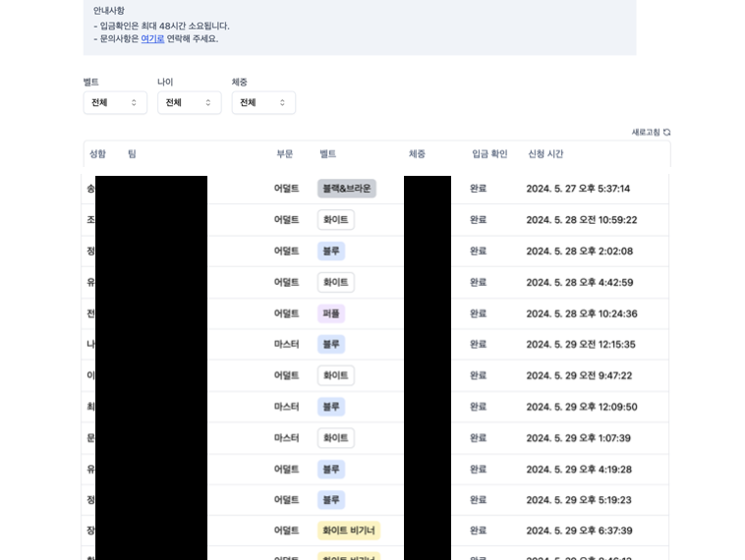The width and height of the screenshot is (745, 560).
Task: Click 화이트 badge in the 1:07:39 row
Action: tap(336, 438)
